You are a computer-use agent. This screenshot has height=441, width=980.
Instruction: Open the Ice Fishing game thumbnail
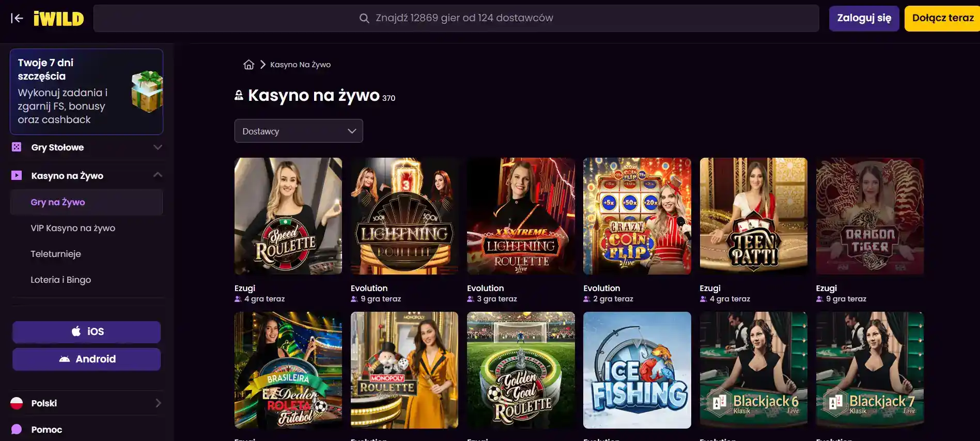point(637,370)
